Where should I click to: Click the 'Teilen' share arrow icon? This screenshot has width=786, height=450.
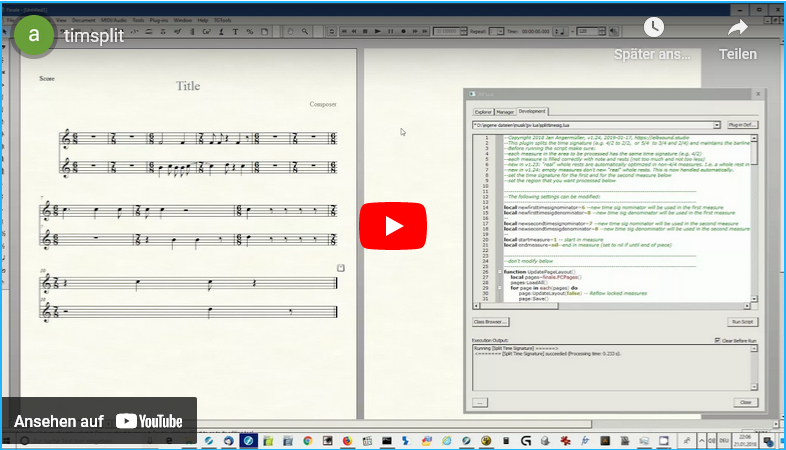738,28
